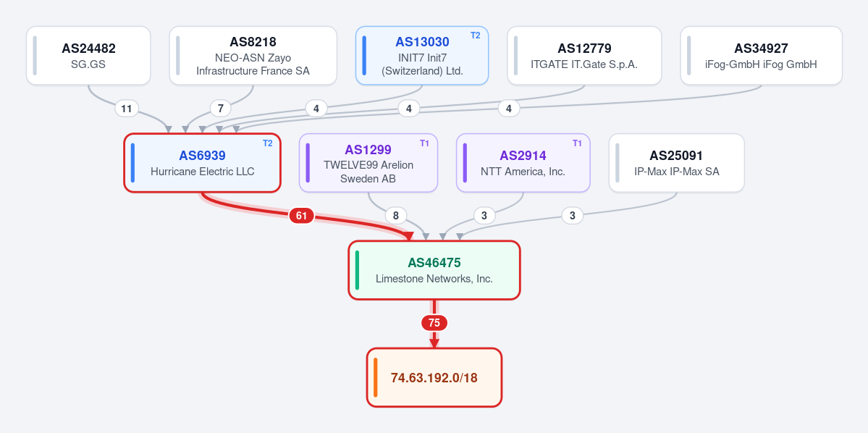Click the T2 tier badge on AS6939
This screenshot has width=868, height=433.
tap(267, 143)
